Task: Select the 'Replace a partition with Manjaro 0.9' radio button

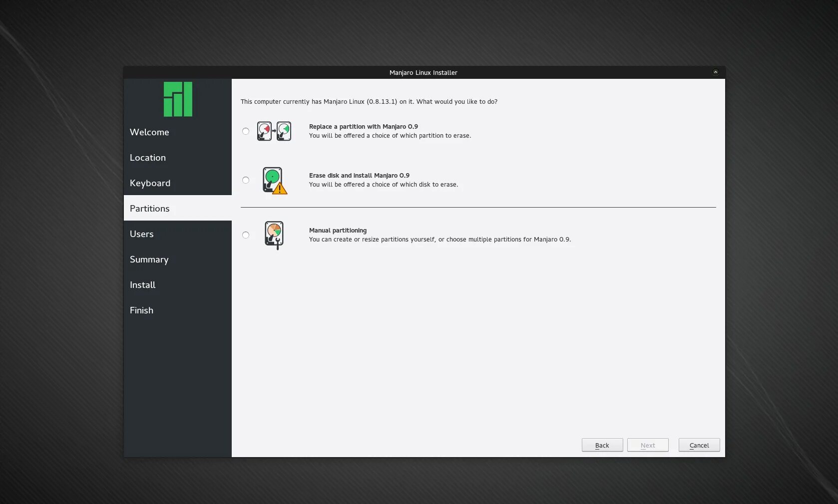Action: pyautogui.click(x=245, y=131)
